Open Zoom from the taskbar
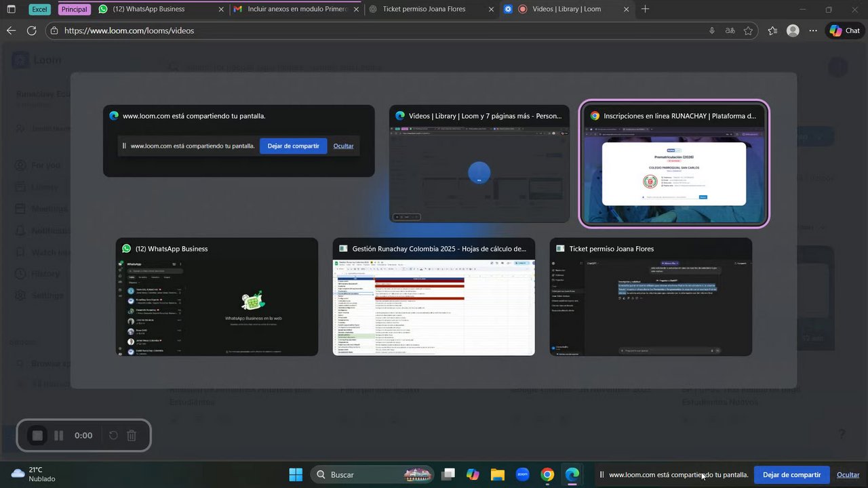 522,474
